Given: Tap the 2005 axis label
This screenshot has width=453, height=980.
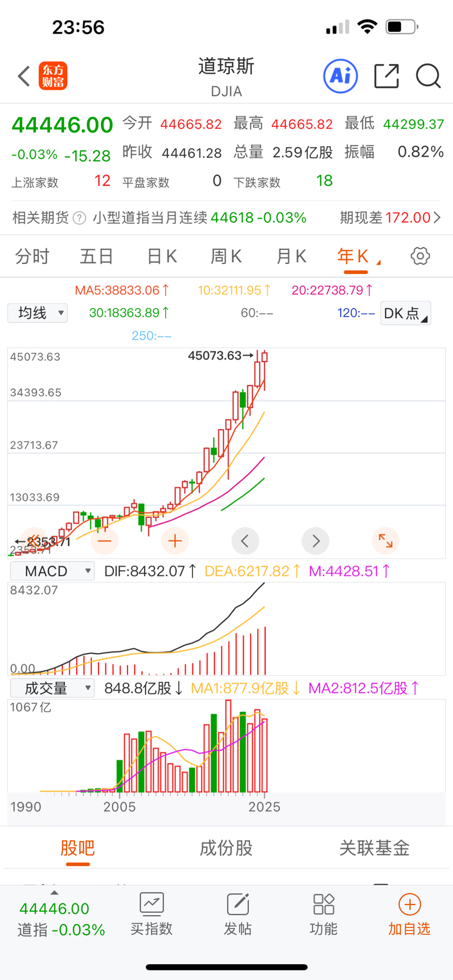Looking at the screenshot, I should (120, 807).
